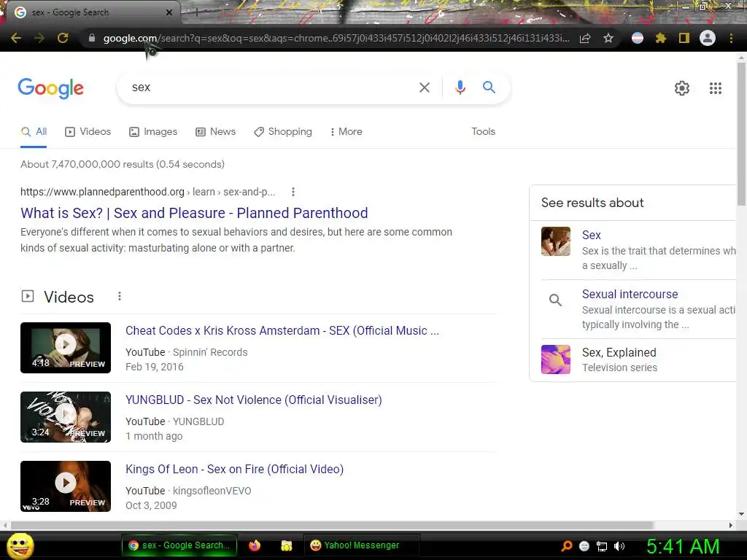
Task: Clear the search box with the X
Action: [x=425, y=87]
